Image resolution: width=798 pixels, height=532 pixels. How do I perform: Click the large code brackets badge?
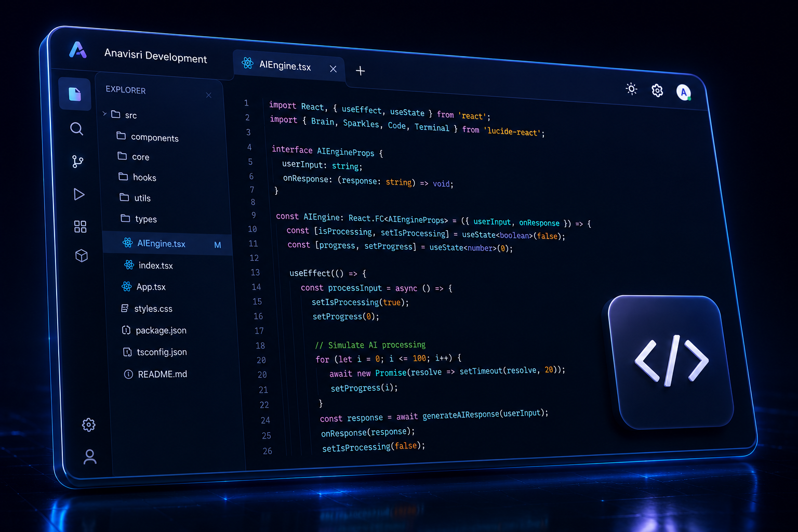tap(671, 362)
